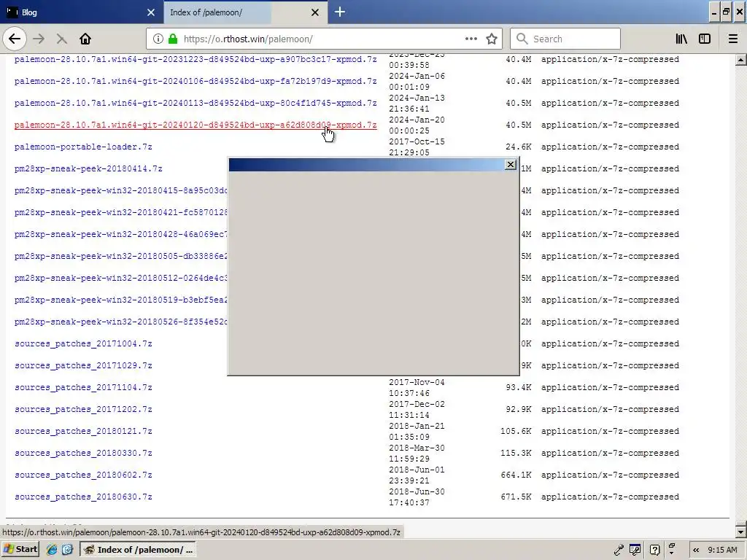Click the microphone tray icon

(619, 550)
